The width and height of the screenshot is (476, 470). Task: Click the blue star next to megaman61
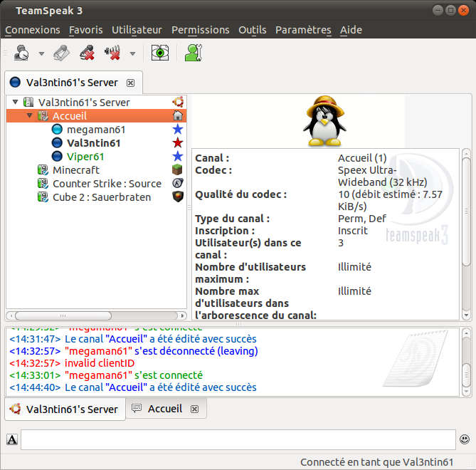point(178,129)
